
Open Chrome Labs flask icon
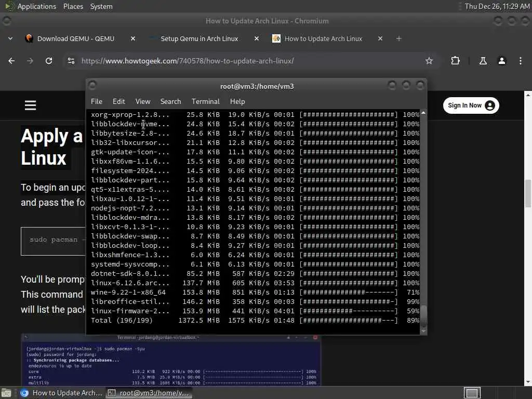click(483, 61)
